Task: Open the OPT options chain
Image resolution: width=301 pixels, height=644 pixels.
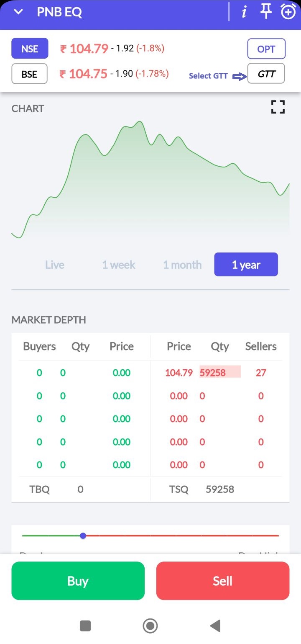Action: tap(266, 49)
